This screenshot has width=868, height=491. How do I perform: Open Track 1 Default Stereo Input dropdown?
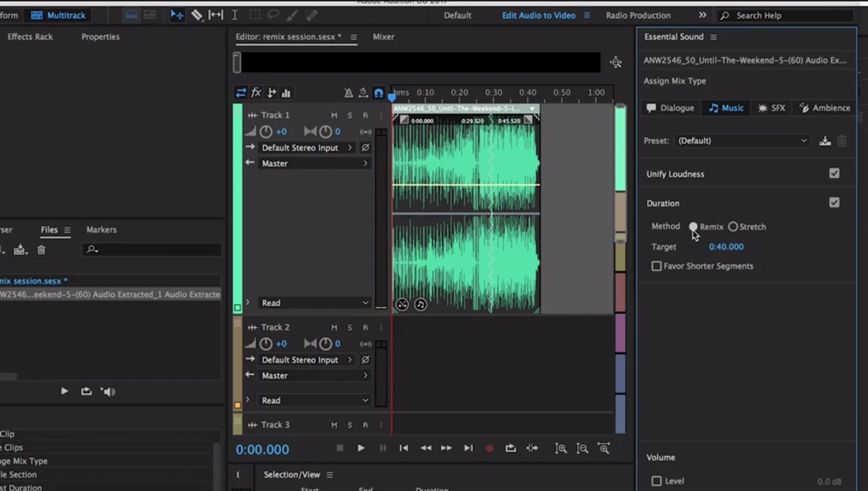tap(307, 148)
